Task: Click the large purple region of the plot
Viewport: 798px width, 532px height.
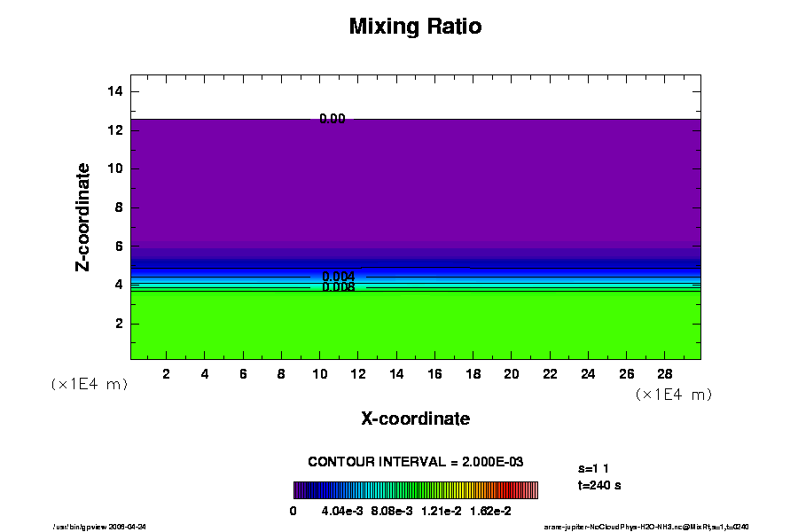Action: tap(415, 186)
